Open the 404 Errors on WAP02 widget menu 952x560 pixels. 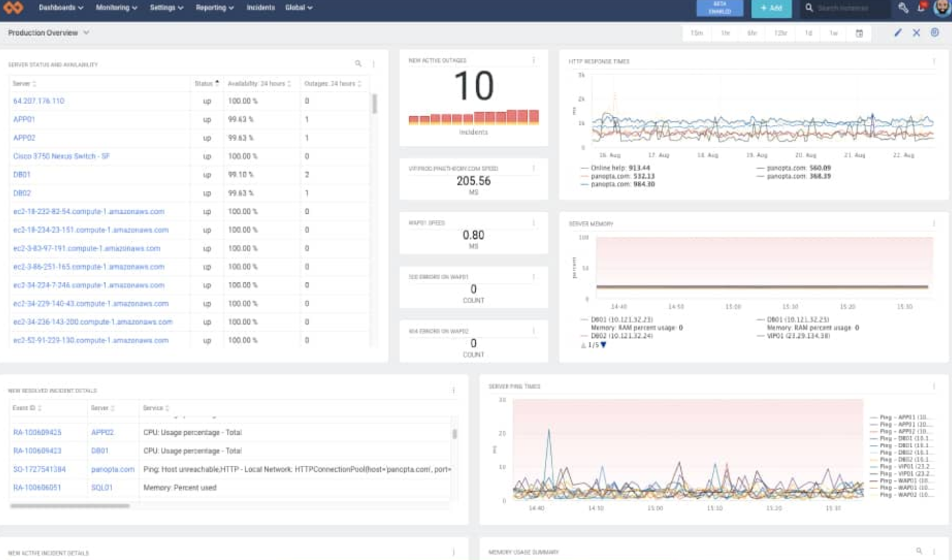tap(534, 331)
